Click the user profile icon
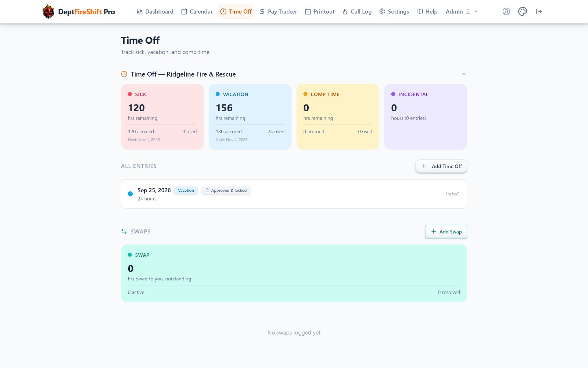The height and width of the screenshot is (368, 588). point(506,11)
